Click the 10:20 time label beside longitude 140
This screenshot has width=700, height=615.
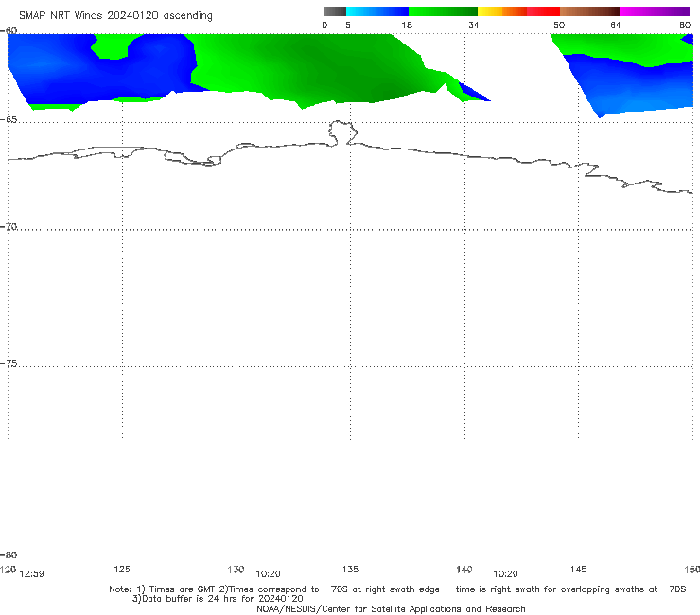[x=505, y=574]
